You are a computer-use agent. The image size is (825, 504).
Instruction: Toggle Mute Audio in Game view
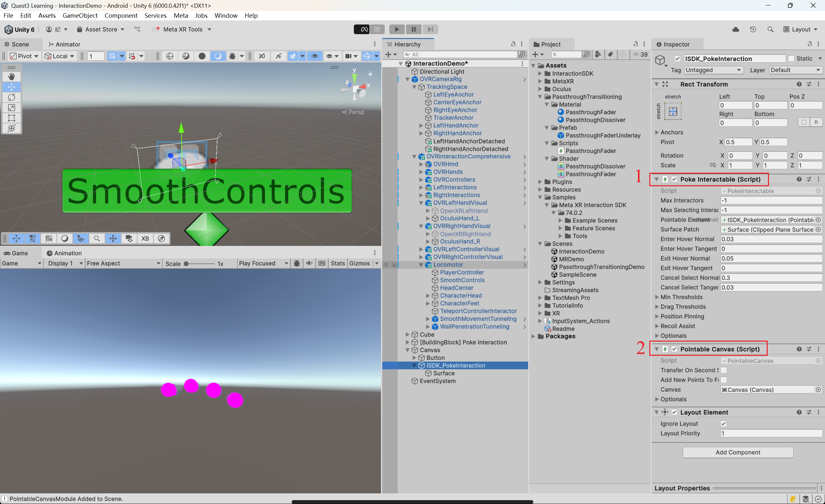coord(309,264)
